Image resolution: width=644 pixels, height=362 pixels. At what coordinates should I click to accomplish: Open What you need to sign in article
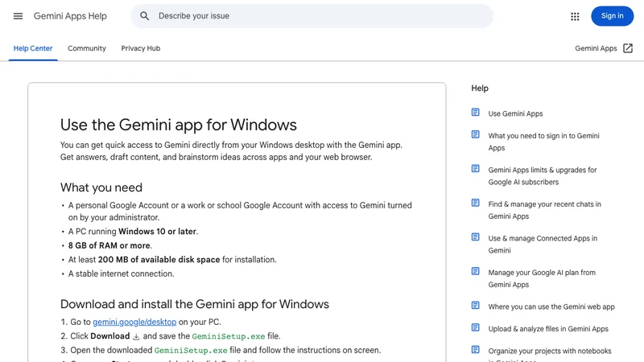543,142
